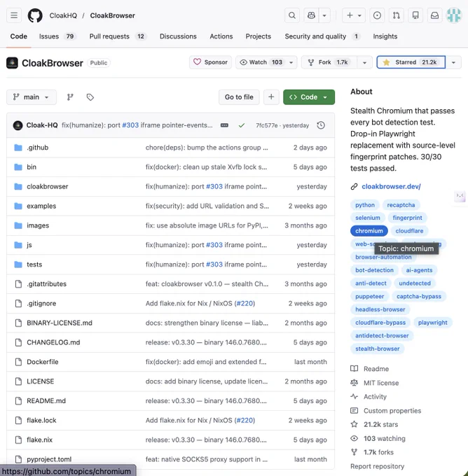Open the Actions tab
Screen dimensions: 468x476
click(221, 36)
